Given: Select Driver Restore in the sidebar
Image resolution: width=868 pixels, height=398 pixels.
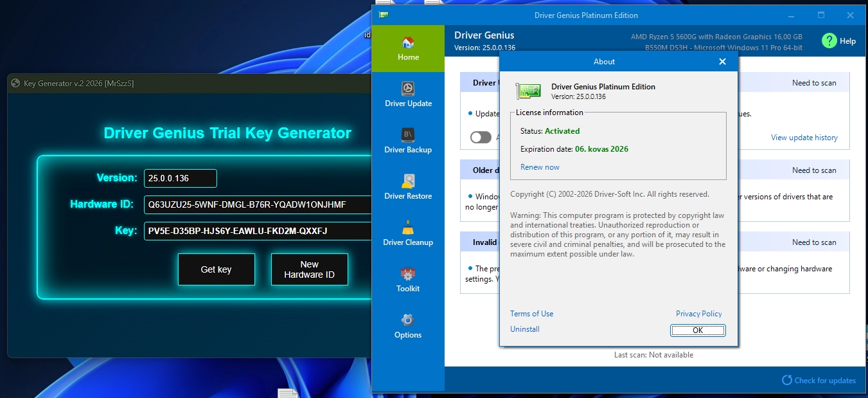Looking at the screenshot, I should (408, 187).
